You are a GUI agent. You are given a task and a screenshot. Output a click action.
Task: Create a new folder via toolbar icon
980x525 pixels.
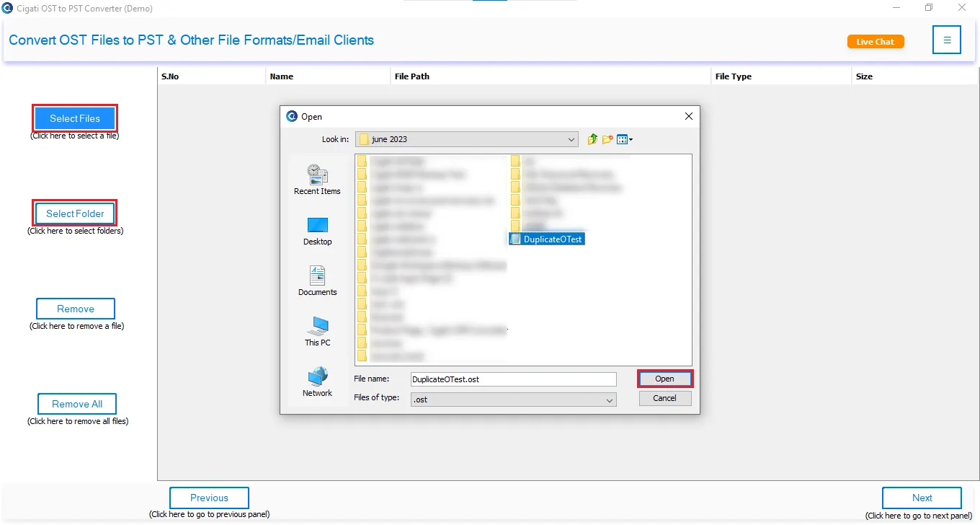607,139
